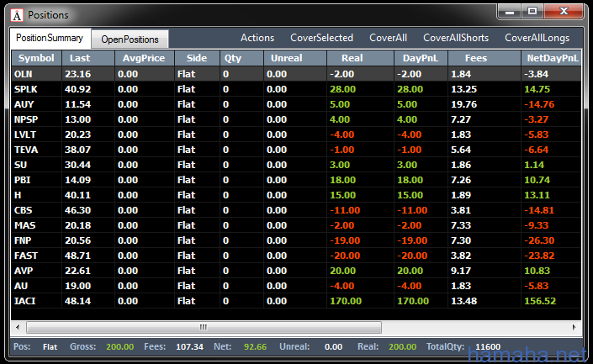Click the Qty column header
Viewport: 593px width, 364px height.
coord(241,58)
